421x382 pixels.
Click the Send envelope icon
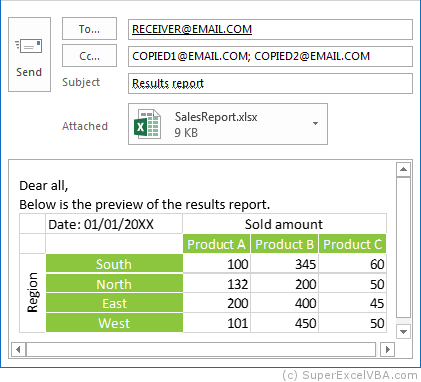pyautogui.click(x=29, y=46)
